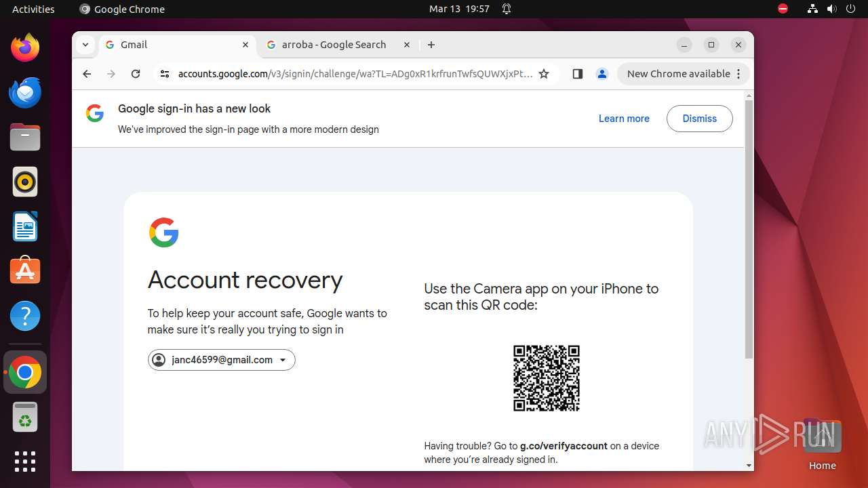The image size is (868, 488).
Task: Click the network status icon
Action: coord(812,9)
